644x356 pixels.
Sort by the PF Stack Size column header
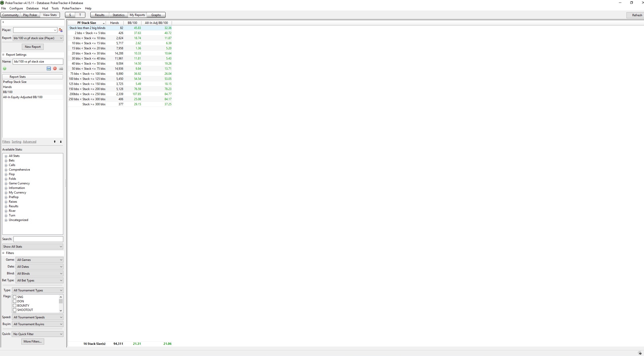click(x=87, y=23)
